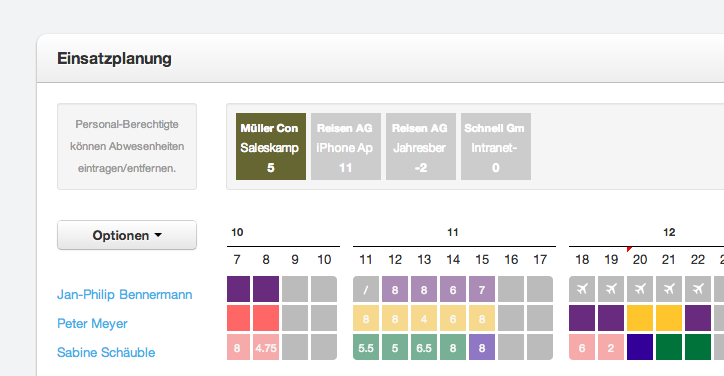Click airplane icon on day 20
This screenshot has height=376, width=724.
(640, 289)
